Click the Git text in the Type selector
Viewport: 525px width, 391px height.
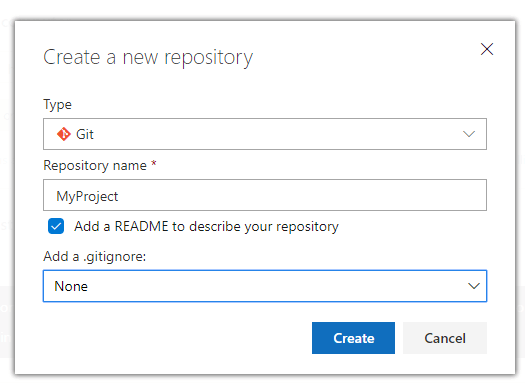click(x=85, y=134)
